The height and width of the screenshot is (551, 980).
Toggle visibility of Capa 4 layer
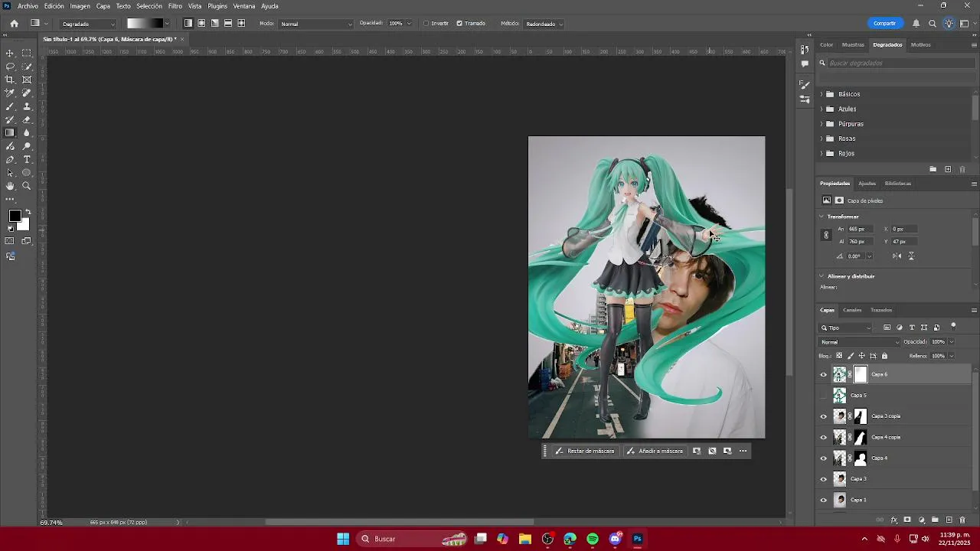(x=824, y=458)
